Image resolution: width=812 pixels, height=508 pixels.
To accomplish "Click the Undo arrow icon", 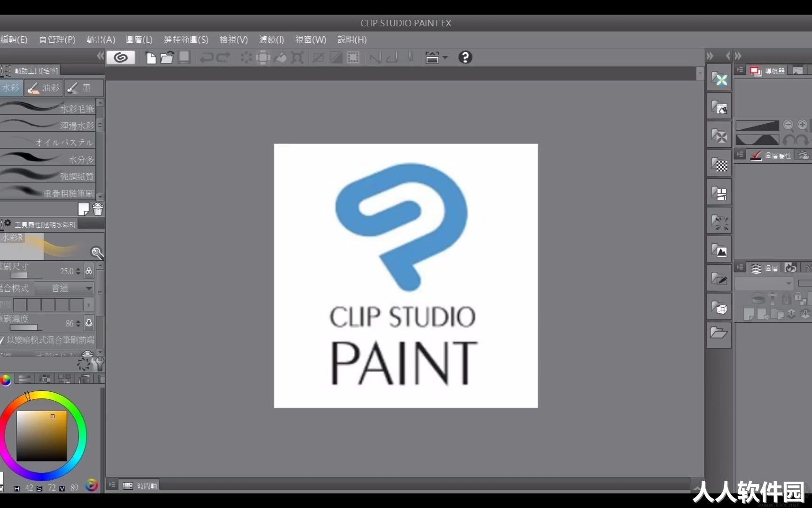I will coord(206,57).
